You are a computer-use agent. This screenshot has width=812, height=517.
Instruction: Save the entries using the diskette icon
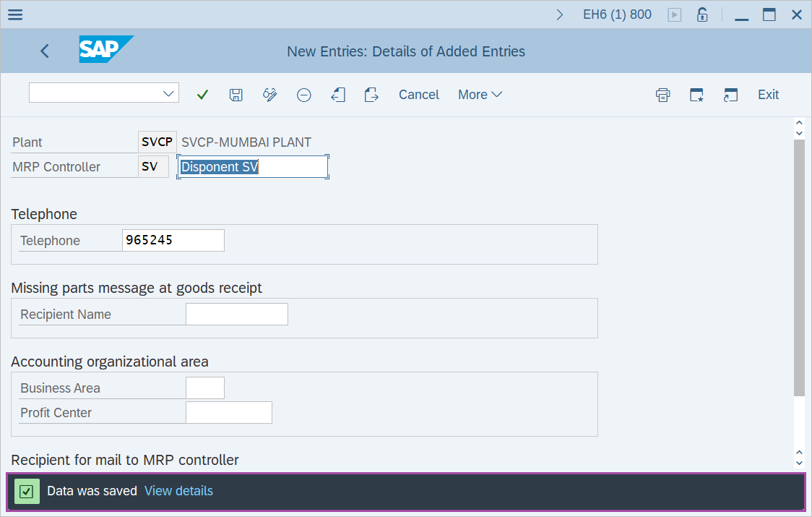pos(236,94)
